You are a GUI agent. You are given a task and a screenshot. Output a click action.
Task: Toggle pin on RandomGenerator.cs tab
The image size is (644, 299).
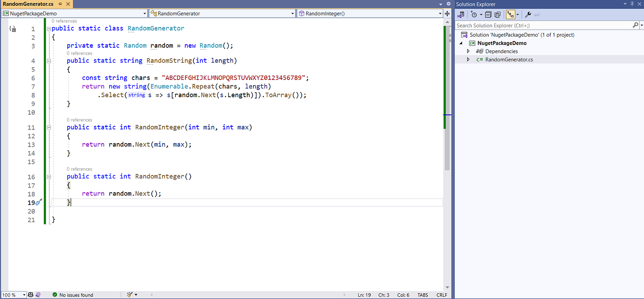click(x=60, y=4)
